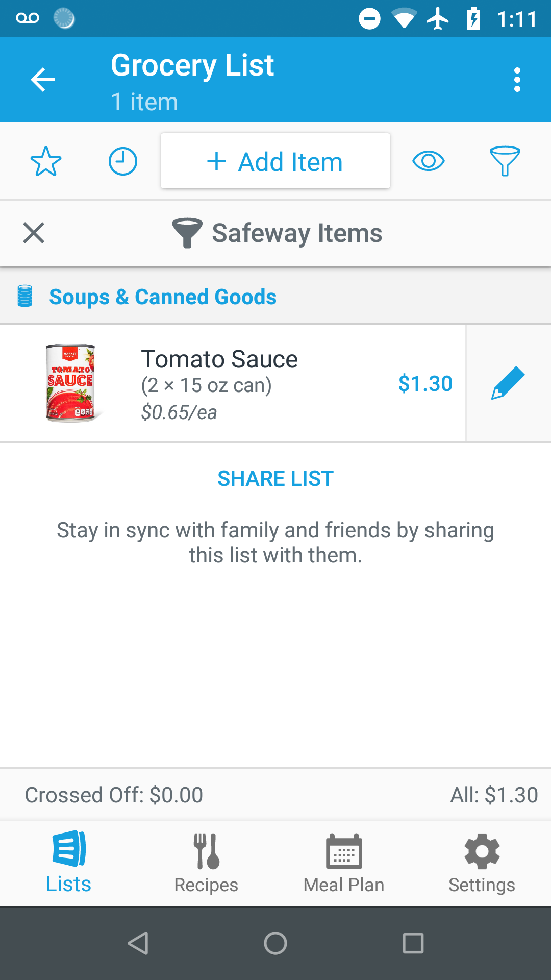
Task: Open the favorites star icon
Action: pyautogui.click(x=46, y=161)
